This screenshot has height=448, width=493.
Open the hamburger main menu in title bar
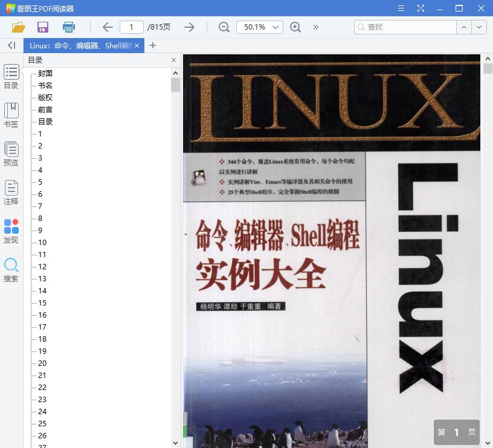click(x=401, y=8)
